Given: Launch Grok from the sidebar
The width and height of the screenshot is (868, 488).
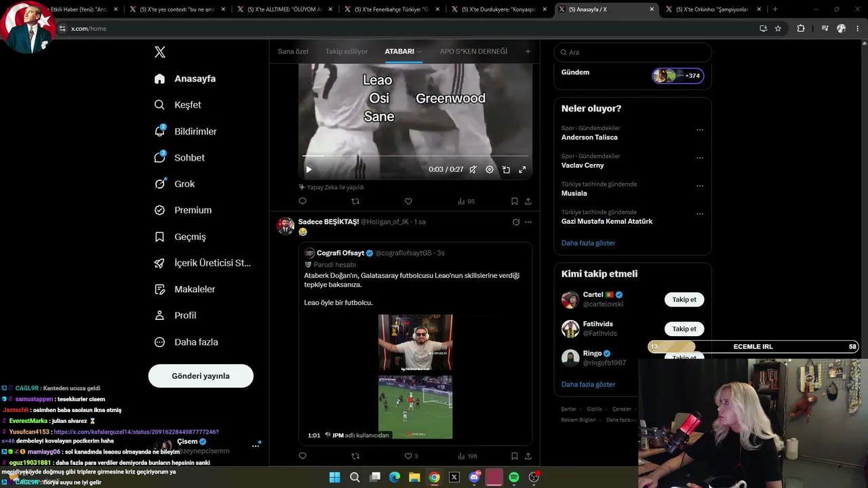Looking at the screenshot, I should click(174, 184).
